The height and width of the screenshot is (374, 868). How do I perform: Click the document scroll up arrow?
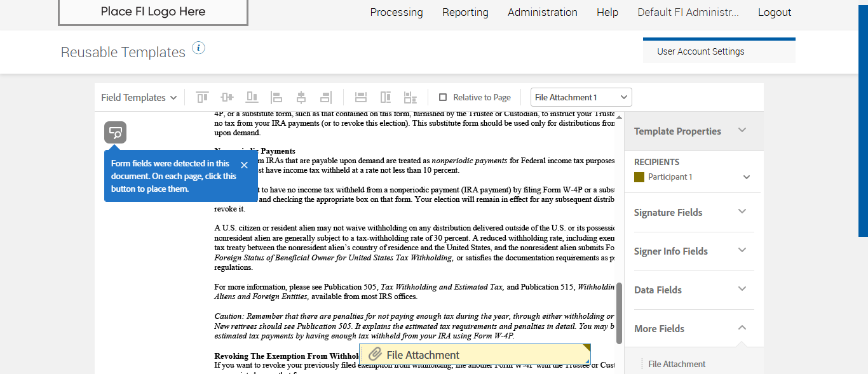pos(619,117)
